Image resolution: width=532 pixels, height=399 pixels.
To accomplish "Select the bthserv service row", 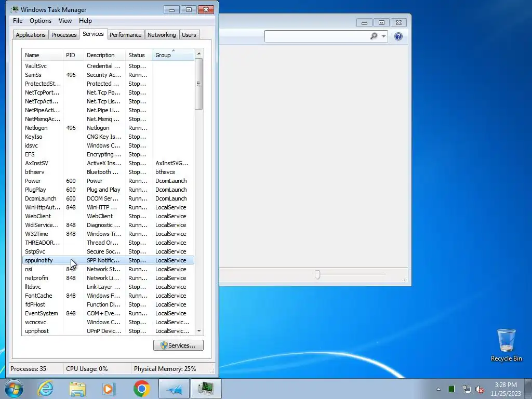I will [x=108, y=171].
